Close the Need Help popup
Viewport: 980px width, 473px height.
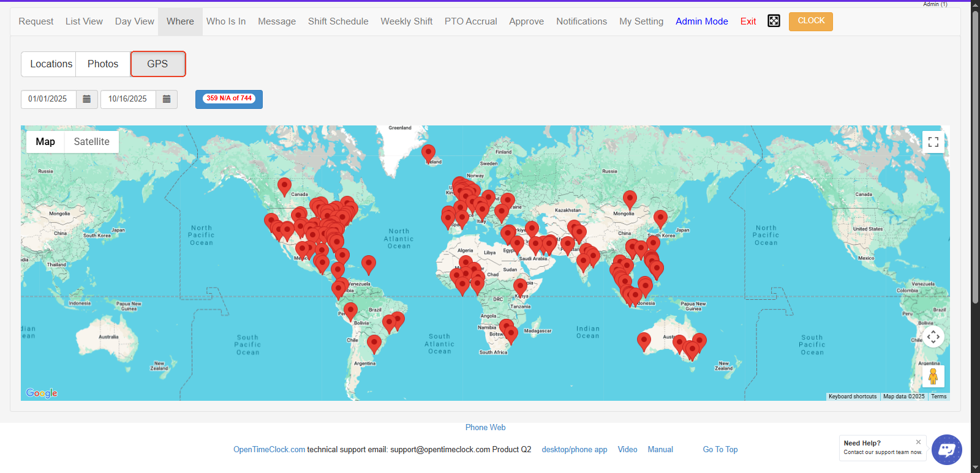pos(918,442)
